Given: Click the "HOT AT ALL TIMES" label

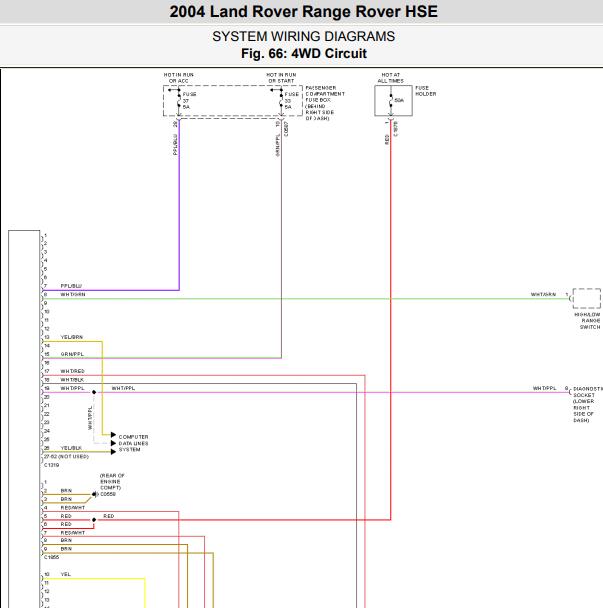Looking at the screenshot, I should [x=390, y=78].
